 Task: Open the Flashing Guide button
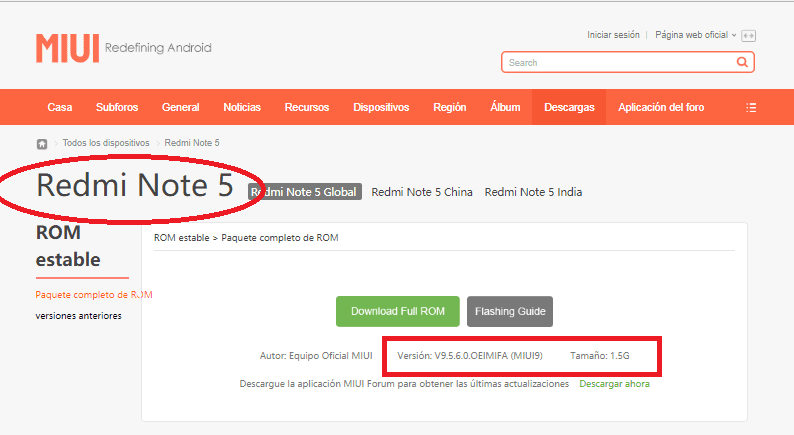(510, 311)
